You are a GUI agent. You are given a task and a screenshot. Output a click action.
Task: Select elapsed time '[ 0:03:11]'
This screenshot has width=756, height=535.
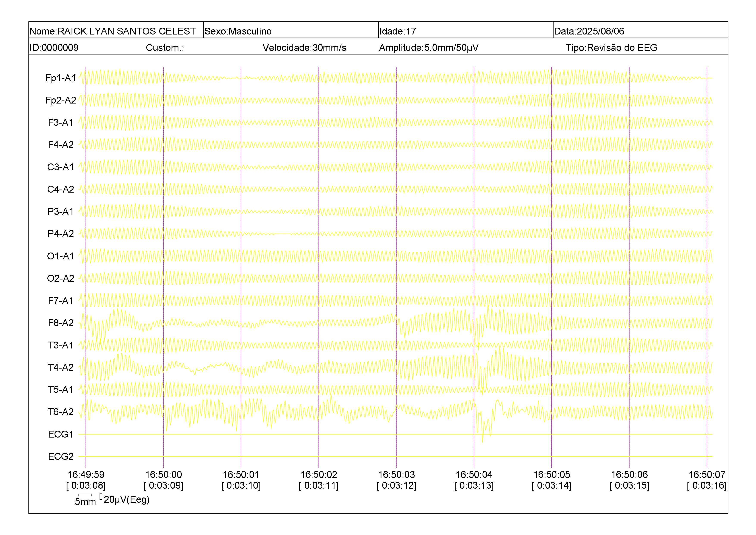319,486
